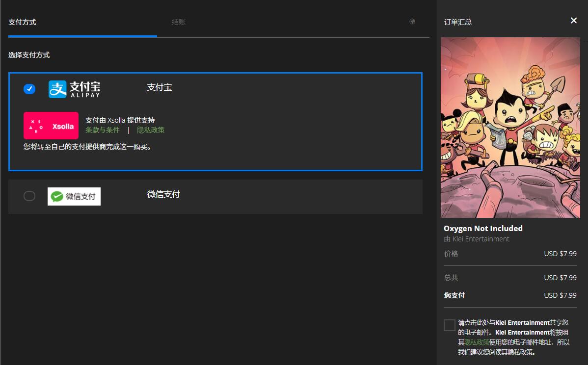
Task: Click the 总共 USD $7.99 value
Action: [560, 278]
